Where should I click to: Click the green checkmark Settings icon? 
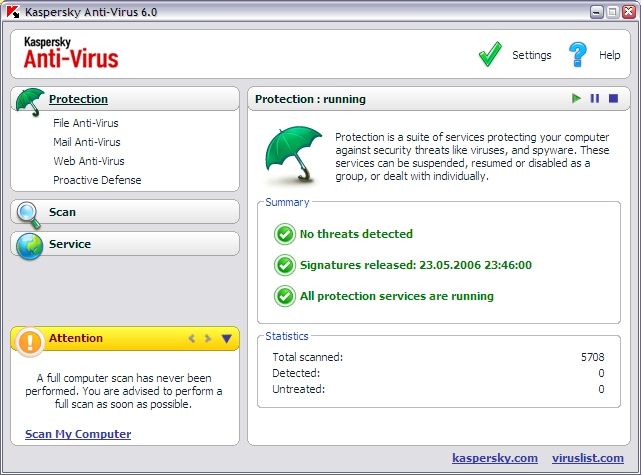click(x=490, y=54)
